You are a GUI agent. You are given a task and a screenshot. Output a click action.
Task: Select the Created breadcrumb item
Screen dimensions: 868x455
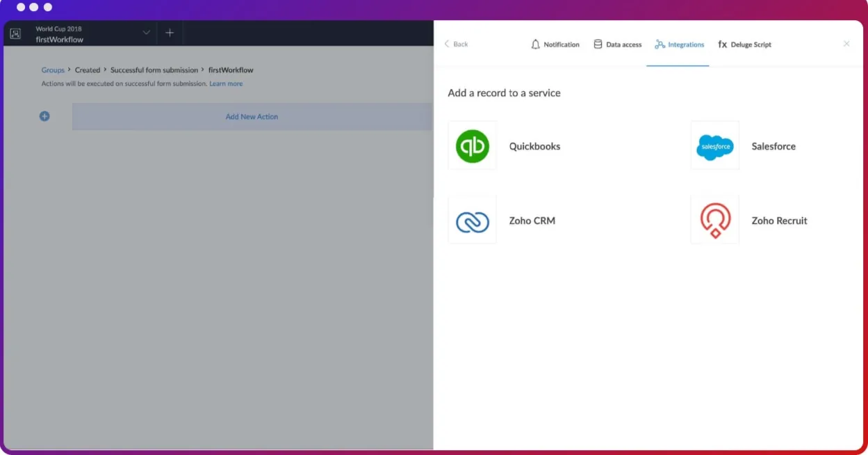coord(88,70)
